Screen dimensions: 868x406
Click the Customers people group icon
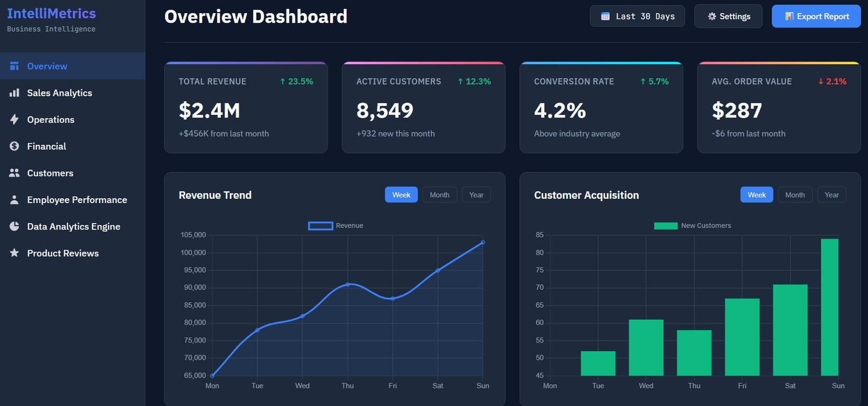pyautogui.click(x=14, y=173)
